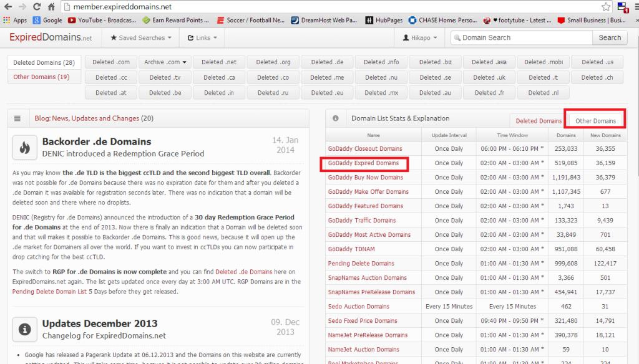Click the Search button
The width and height of the screenshot is (639, 364).
coord(610,38)
